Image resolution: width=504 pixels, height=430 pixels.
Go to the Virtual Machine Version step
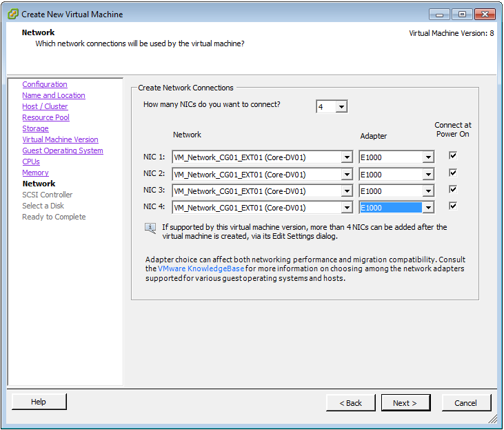tap(60, 139)
